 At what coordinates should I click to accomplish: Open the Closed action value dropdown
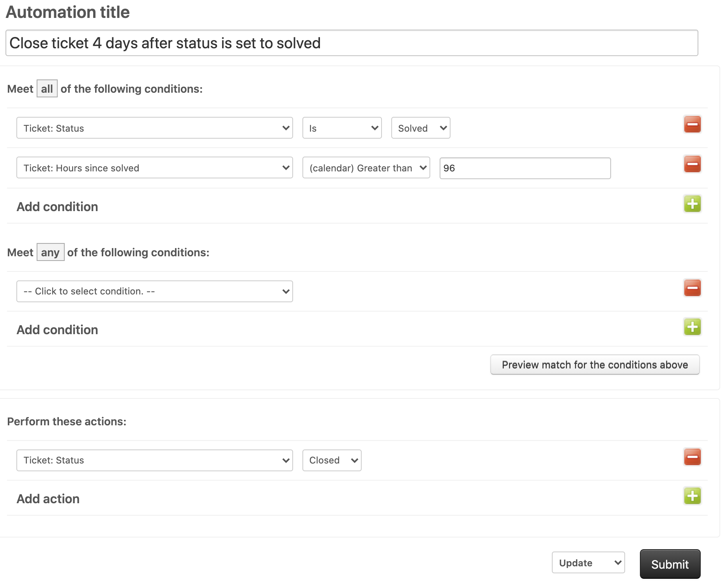[x=332, y=460]
